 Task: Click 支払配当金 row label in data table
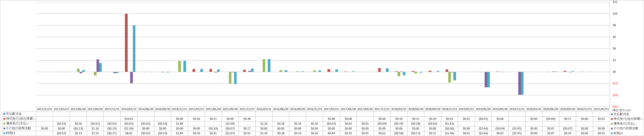click(14, 114)
